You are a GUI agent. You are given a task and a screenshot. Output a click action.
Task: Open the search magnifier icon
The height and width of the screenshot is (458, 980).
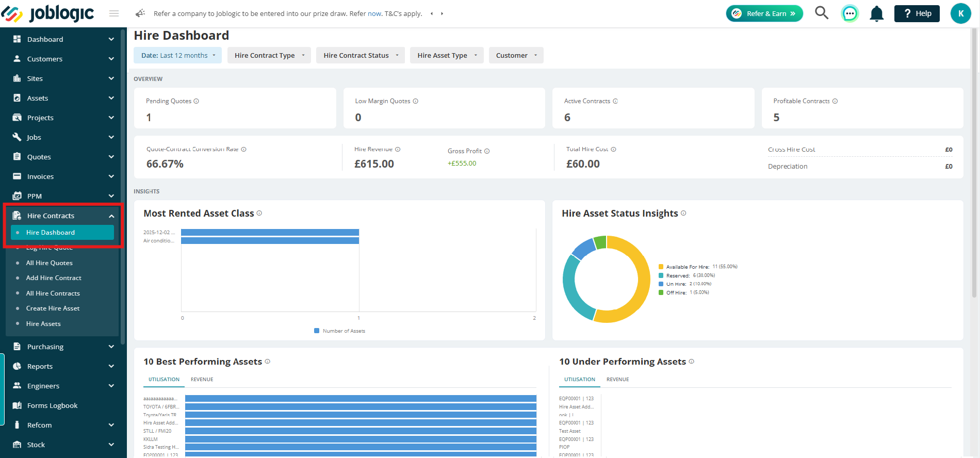point(822,13)
